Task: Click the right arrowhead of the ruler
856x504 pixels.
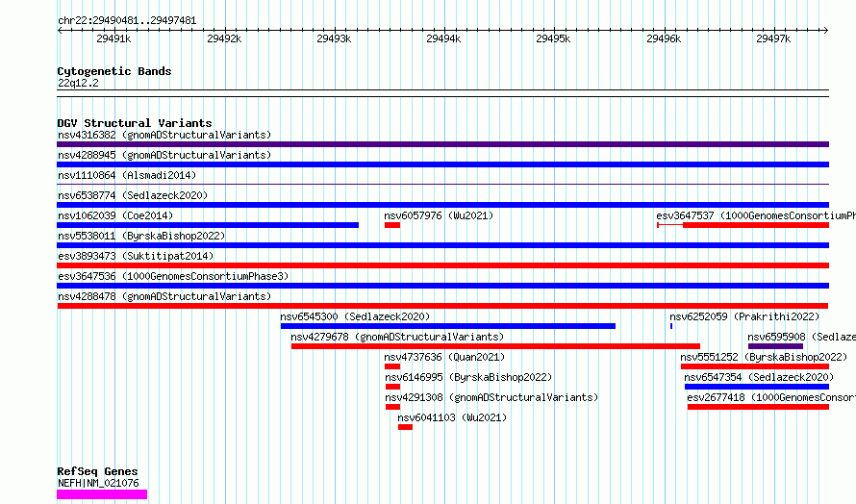Action: (826, 30)
